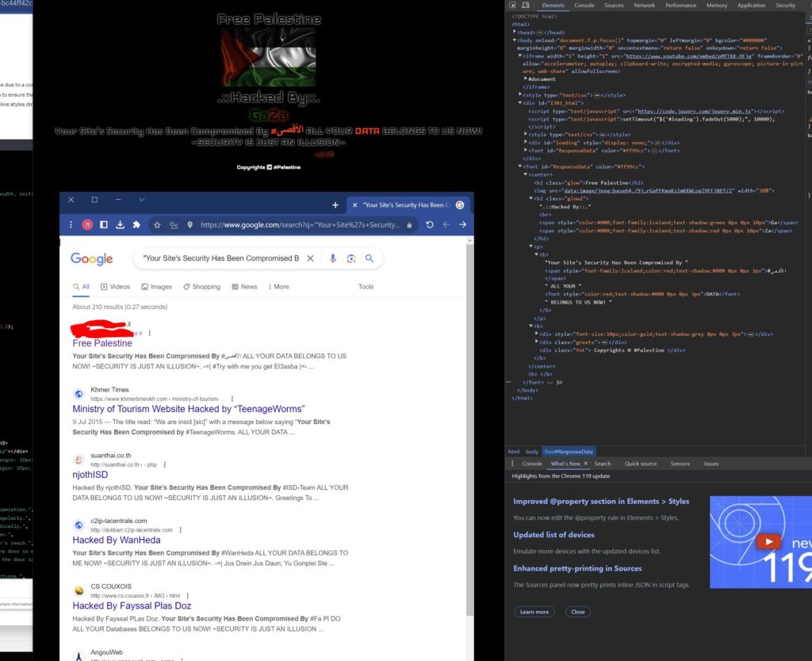Open the extensions puzzle icon
This screenshot has width=812, height=661.
tap(136, 224)
